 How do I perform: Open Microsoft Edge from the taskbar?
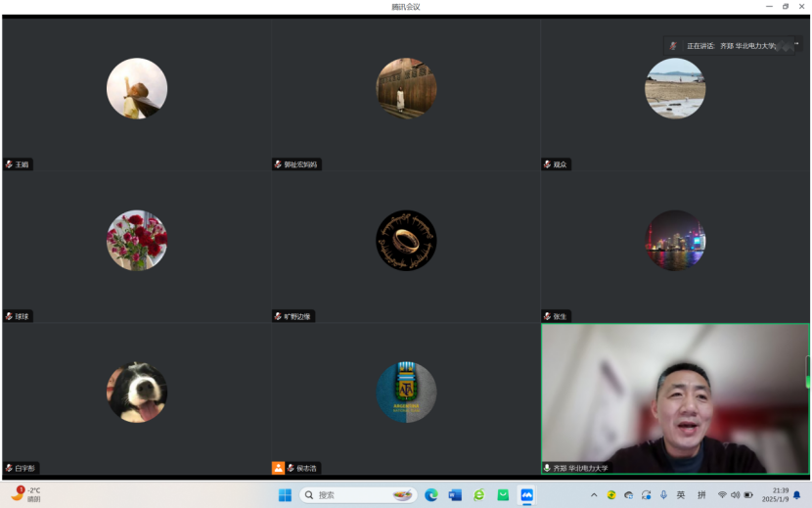tap(431, 495)
